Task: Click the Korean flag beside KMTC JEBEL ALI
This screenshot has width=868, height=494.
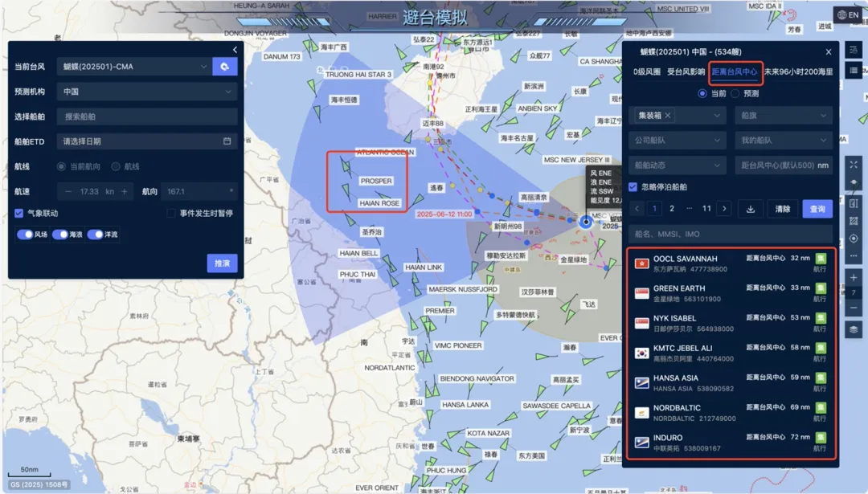Action: (x=641, y=353)
